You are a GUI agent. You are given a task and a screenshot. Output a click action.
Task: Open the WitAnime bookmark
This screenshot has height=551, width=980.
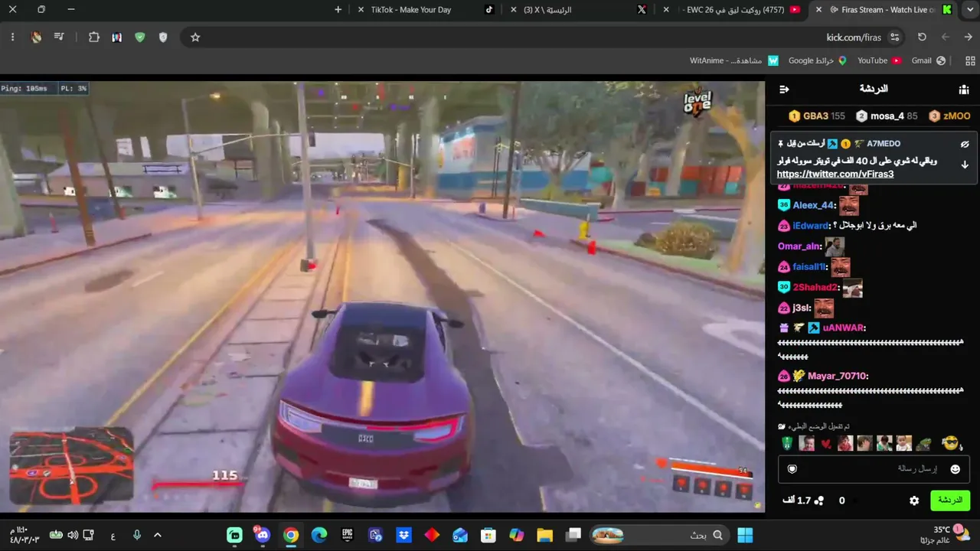(734, 60)
